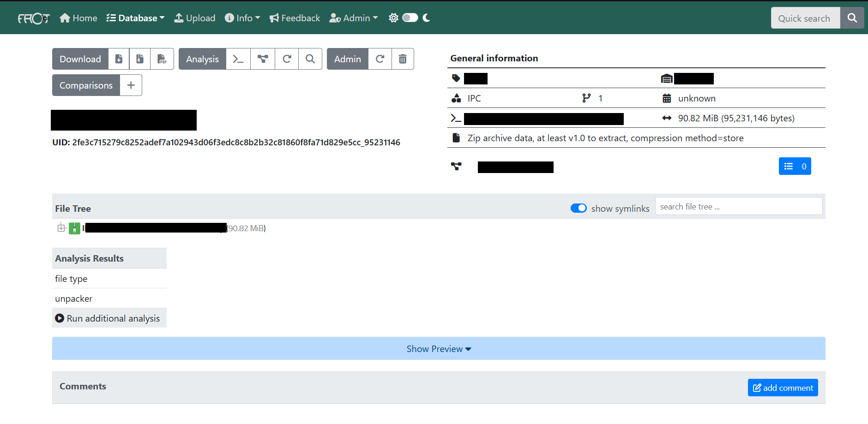
Task: Click the '90.82 MiB (95,231,146 bytes)' size text
Action: pyautogui.click(x=736, y=118)
